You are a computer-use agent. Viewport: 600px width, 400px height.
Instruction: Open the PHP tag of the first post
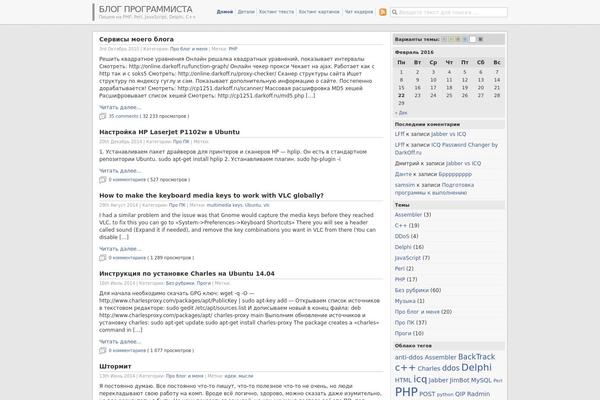(x=233, y=49)
